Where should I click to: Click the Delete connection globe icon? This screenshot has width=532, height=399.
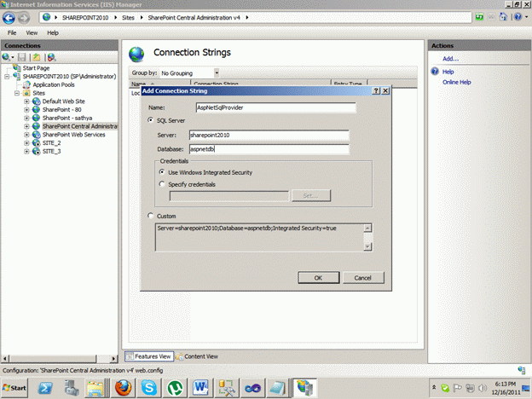[51, 57]
